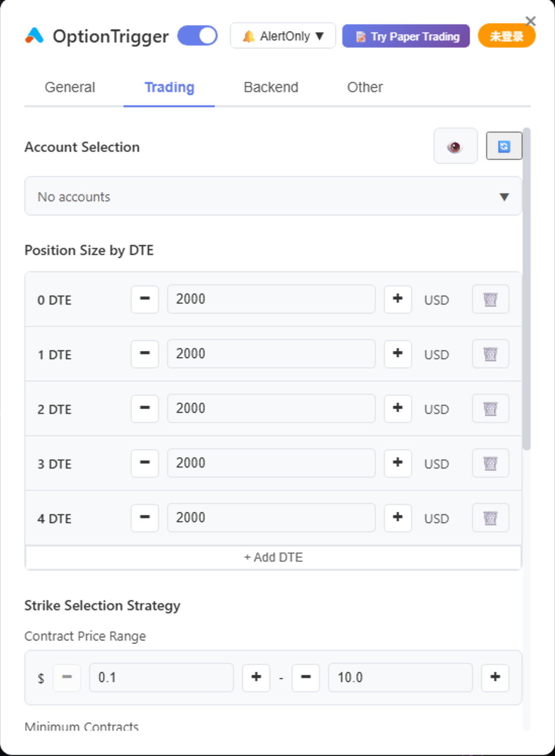The width and height of the screenshot is (555, 756).
Task: Decrease 1 DTE position size
Action: (x=145, y=354)
